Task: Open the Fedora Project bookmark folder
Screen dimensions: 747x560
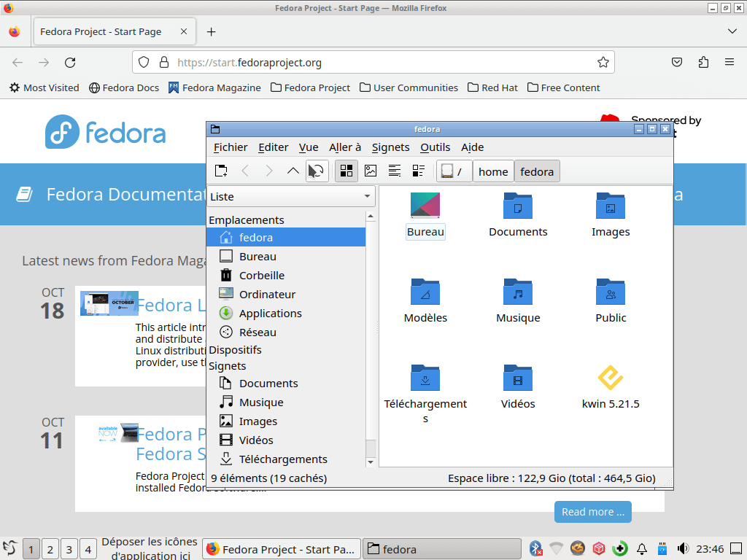Action: tap(310, 87)
